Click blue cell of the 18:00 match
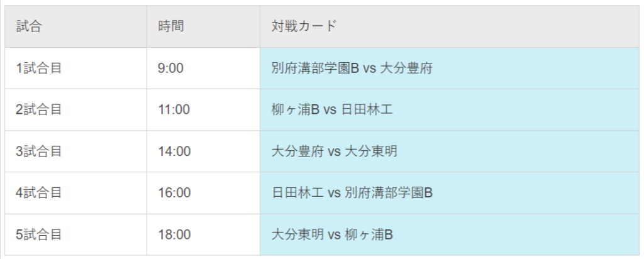This screenshot has height=259, width=644. [x=450, y=234]
